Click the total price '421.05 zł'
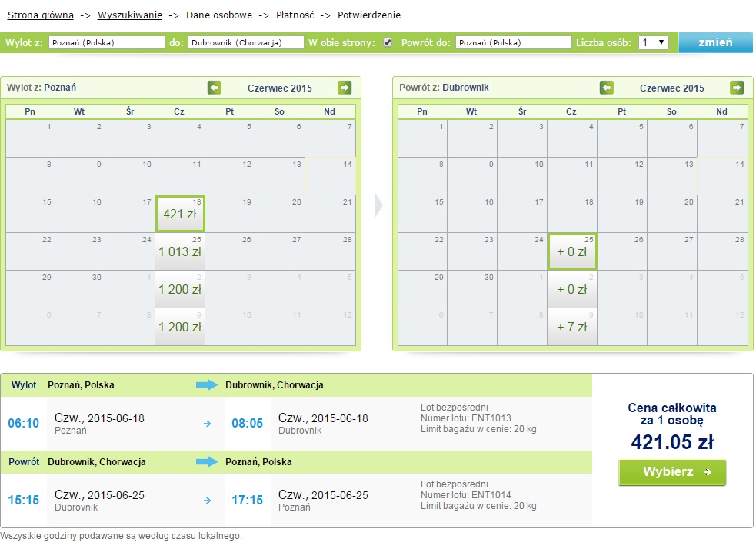756x549 pixels. click(x=672, y=442)
